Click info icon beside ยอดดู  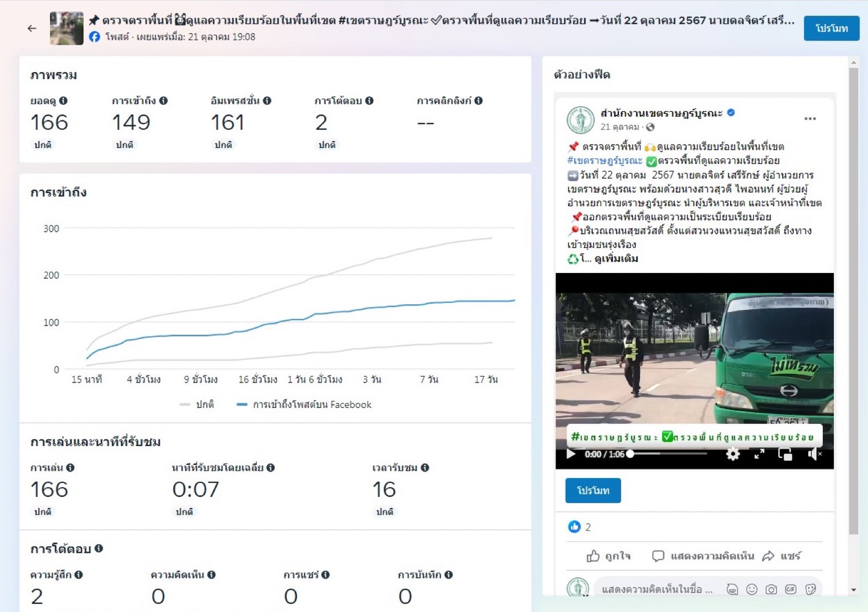click(63, 101)
